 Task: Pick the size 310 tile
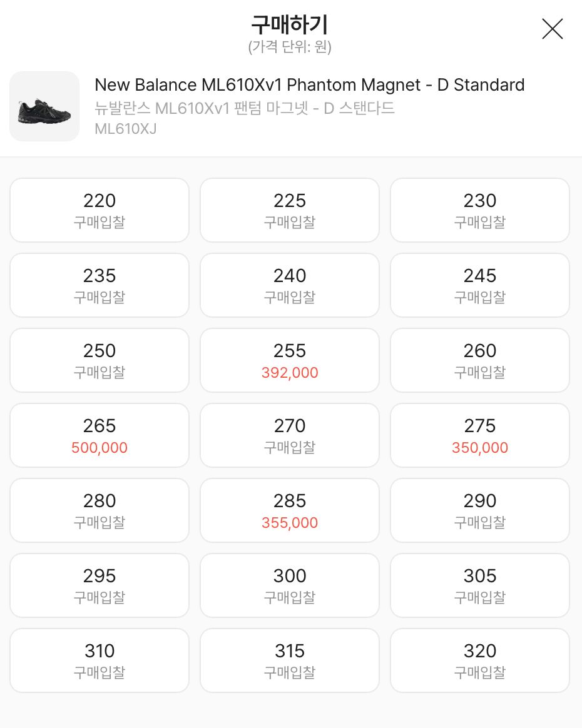point(100,660)
